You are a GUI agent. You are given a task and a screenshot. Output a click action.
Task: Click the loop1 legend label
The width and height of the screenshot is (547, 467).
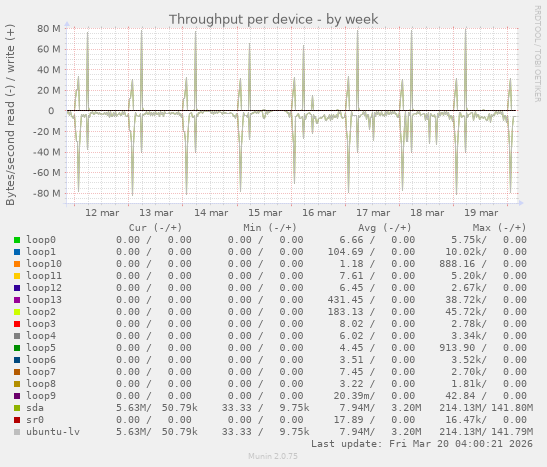click(41, 251)
